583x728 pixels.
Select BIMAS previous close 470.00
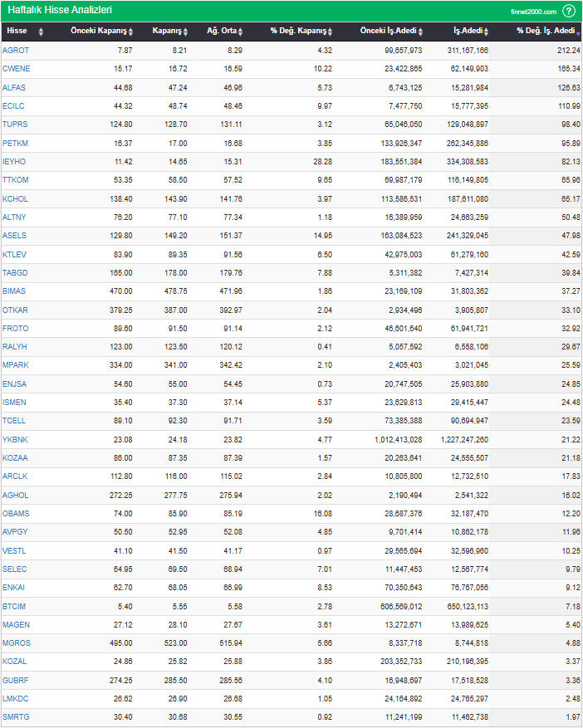click(120, 291)
